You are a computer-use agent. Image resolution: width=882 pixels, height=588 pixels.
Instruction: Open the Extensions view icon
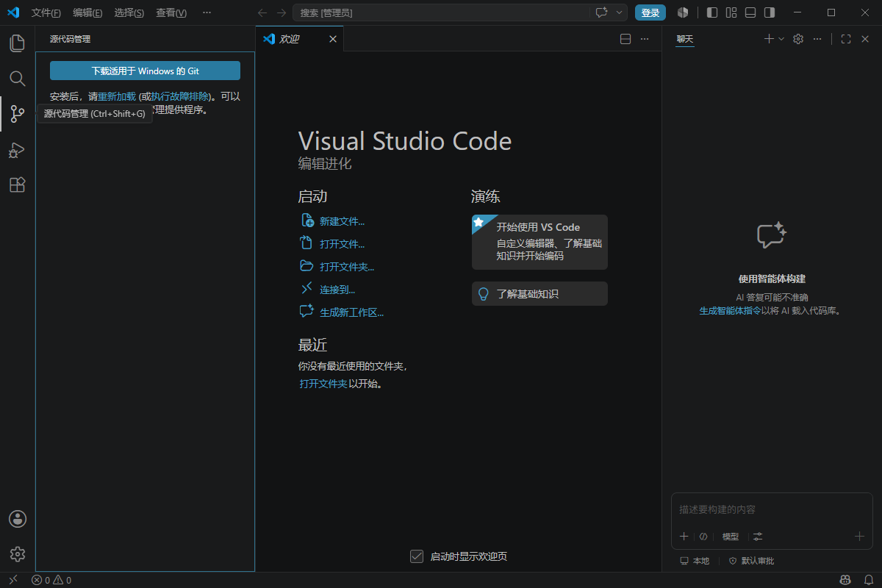click(17, 185)
